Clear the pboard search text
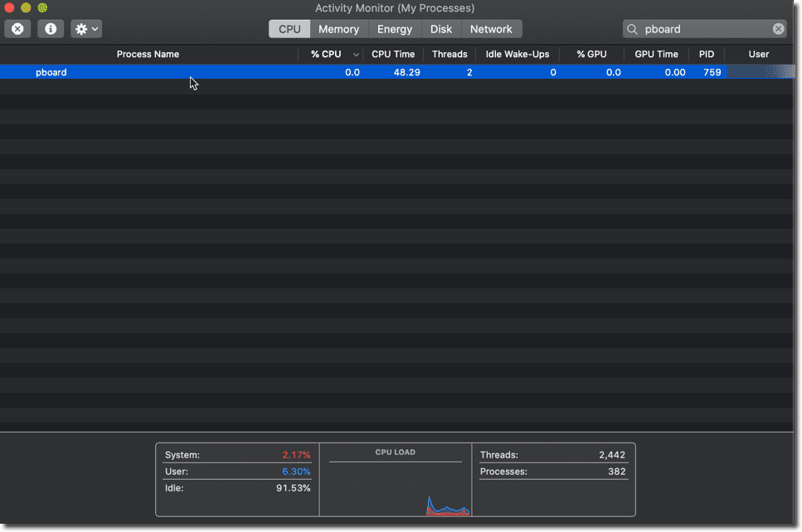The image size is (802, 532). [778, 29]
